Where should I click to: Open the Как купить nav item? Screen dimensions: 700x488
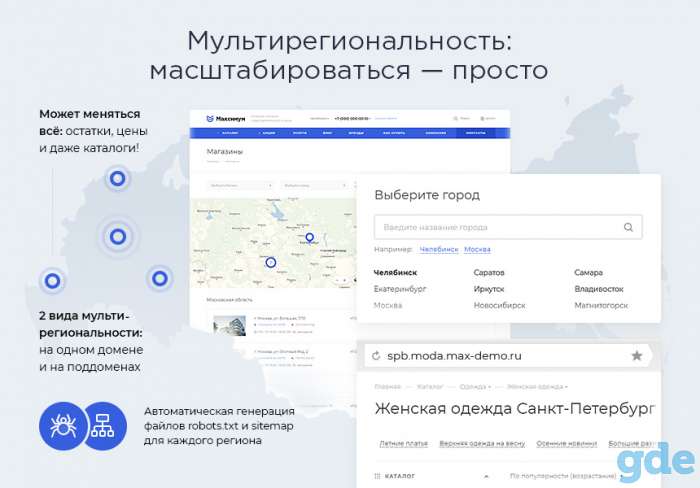point(393,133)
